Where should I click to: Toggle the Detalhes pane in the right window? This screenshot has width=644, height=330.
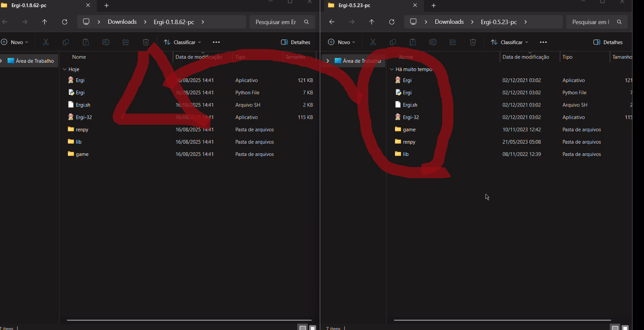pos(608,42)
